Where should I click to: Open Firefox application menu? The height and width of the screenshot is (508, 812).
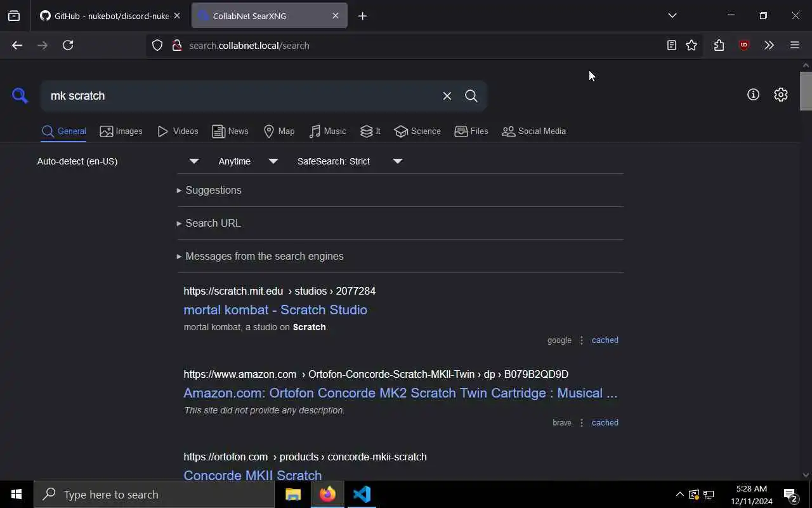click(794, 45)
